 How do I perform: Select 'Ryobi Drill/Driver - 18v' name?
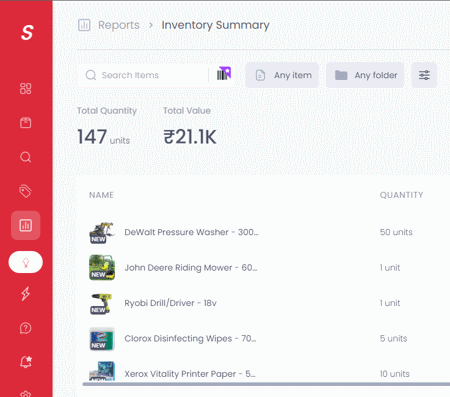(170, 303)
